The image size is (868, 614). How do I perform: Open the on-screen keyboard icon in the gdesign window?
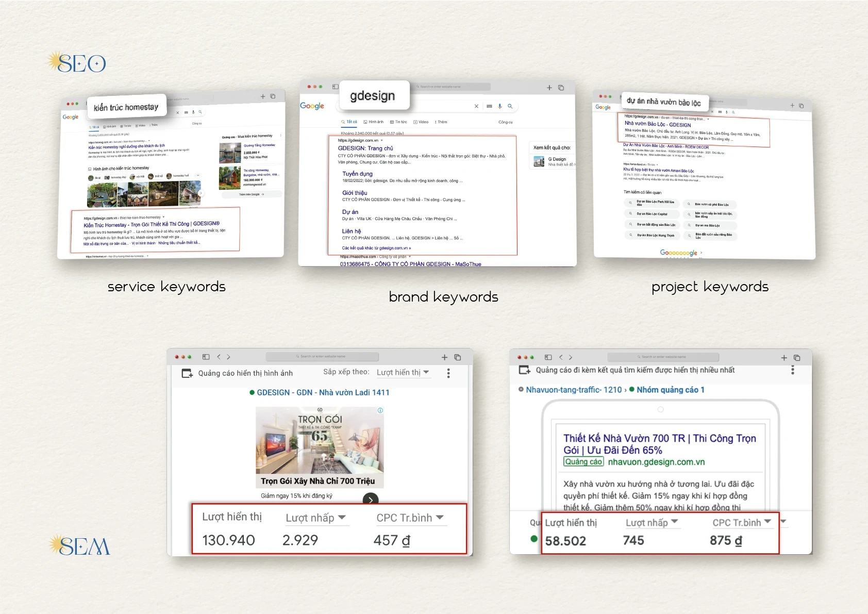click(x=489, y=106)
